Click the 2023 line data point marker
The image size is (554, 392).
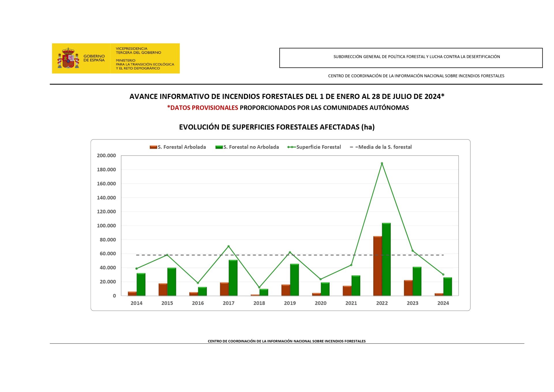[413, 251]
